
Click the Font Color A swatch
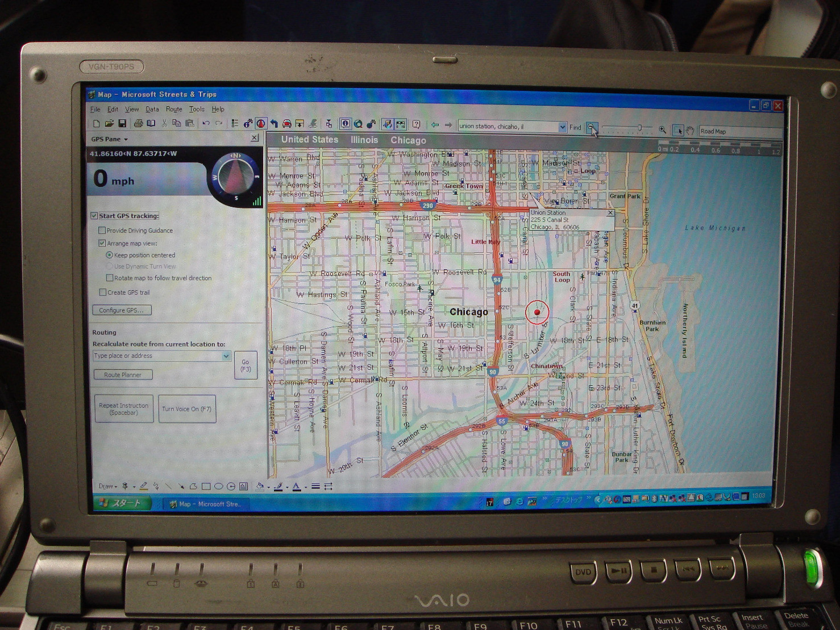[297, 486]
